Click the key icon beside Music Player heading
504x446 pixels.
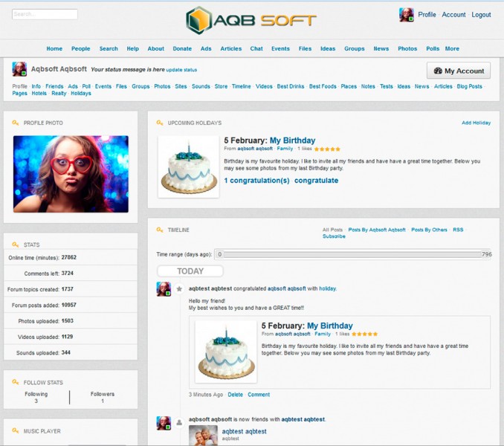[15, 430]
